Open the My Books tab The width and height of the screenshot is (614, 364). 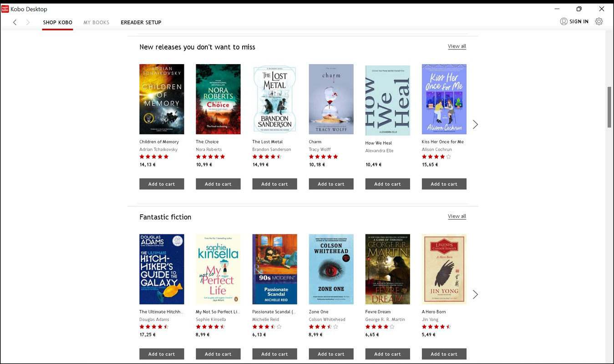[x=96, y=22]
